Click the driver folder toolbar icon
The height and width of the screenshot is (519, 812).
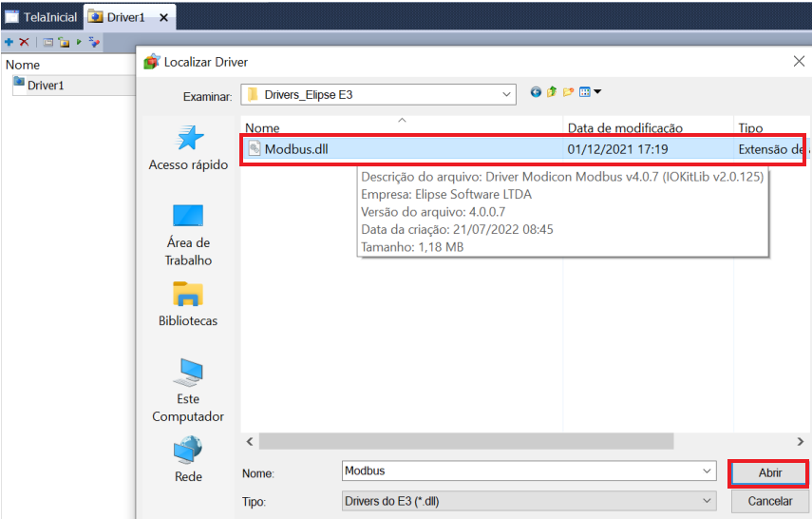tap(63, 42)
